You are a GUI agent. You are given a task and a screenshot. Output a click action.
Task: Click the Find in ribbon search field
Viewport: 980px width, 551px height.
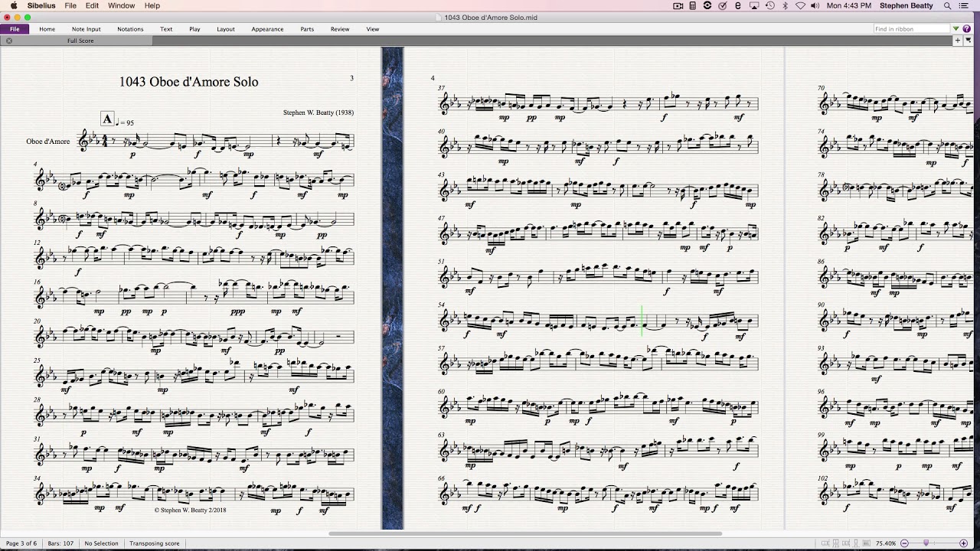911,29
